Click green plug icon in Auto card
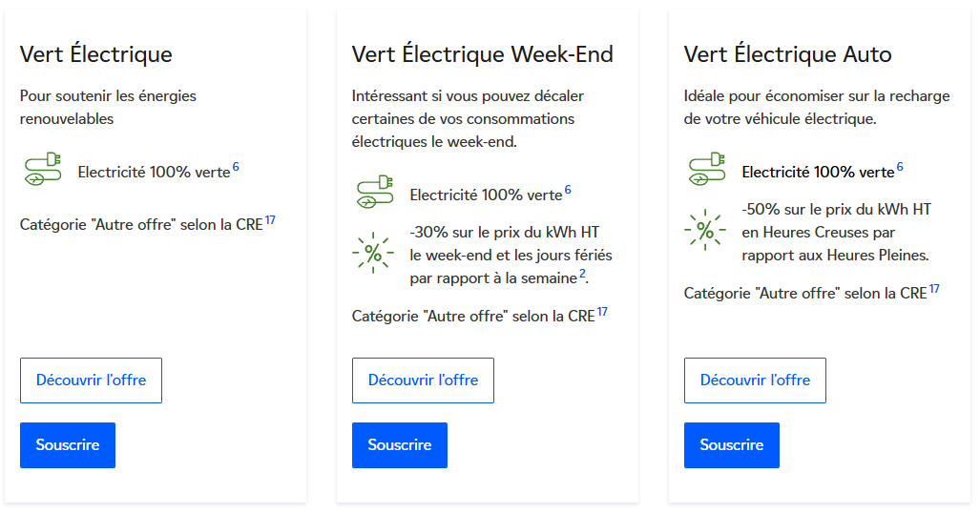This screenshot has width=980, height=514. click(706, 171)
